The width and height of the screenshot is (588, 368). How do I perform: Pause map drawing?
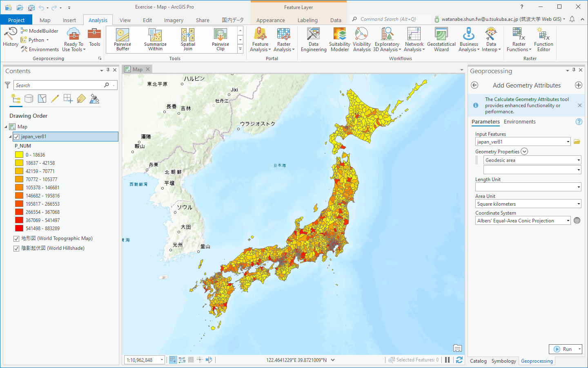(x=447, y=360)
